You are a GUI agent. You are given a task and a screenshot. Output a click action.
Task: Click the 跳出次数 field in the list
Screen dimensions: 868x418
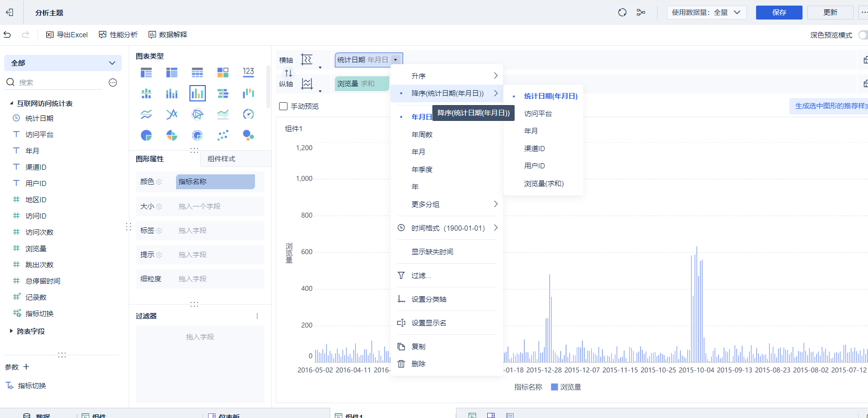tap(39, 265)
